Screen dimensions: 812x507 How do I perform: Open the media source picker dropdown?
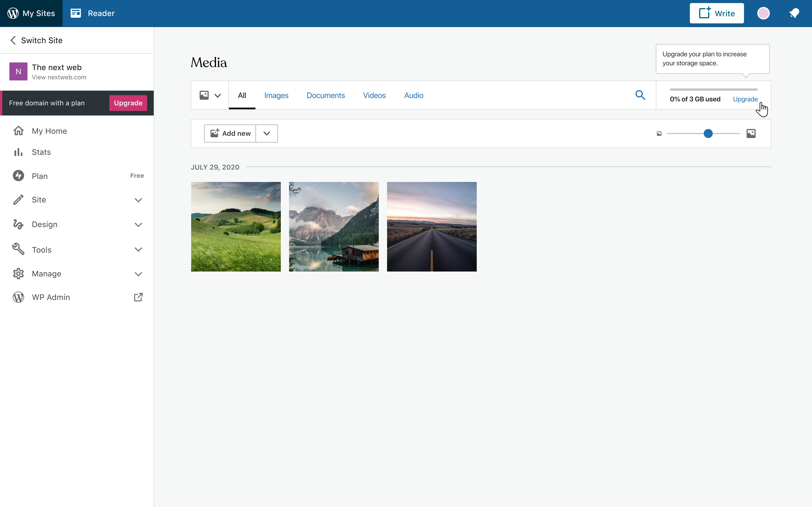(210, 95)
